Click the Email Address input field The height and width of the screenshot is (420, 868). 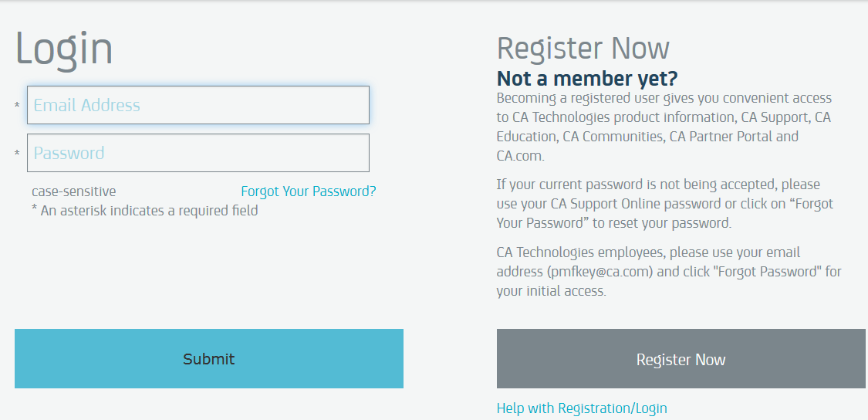198,105
